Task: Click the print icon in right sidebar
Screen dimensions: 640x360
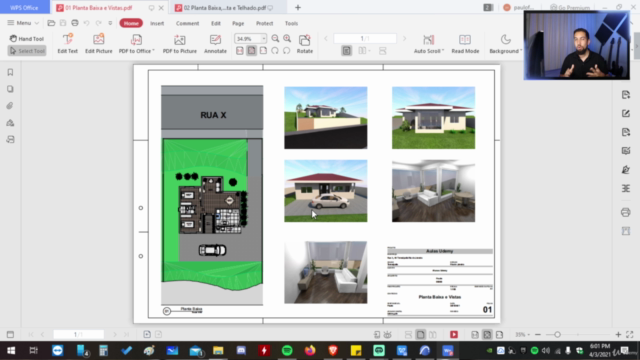Action: coord(625,212)
